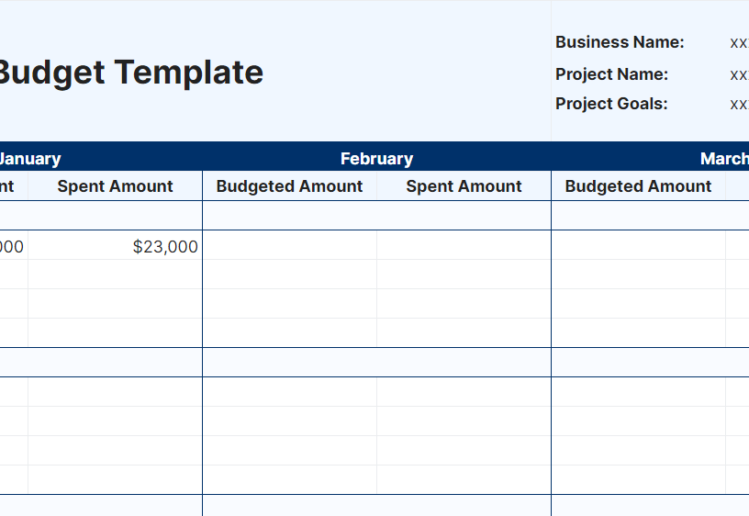Viewport: 749px width, 516px height.
Task: Select the March month header
Action: [724, 158]
